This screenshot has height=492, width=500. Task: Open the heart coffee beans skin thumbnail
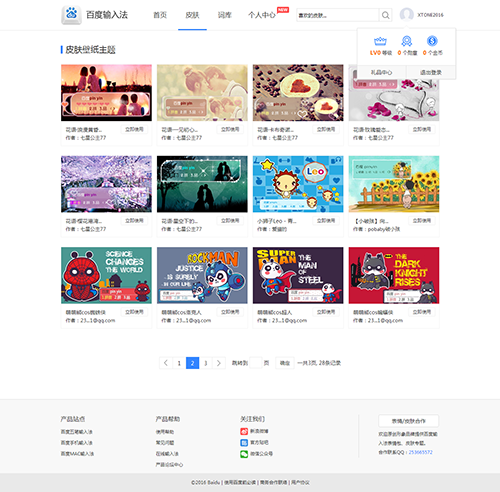click(298, 93)
